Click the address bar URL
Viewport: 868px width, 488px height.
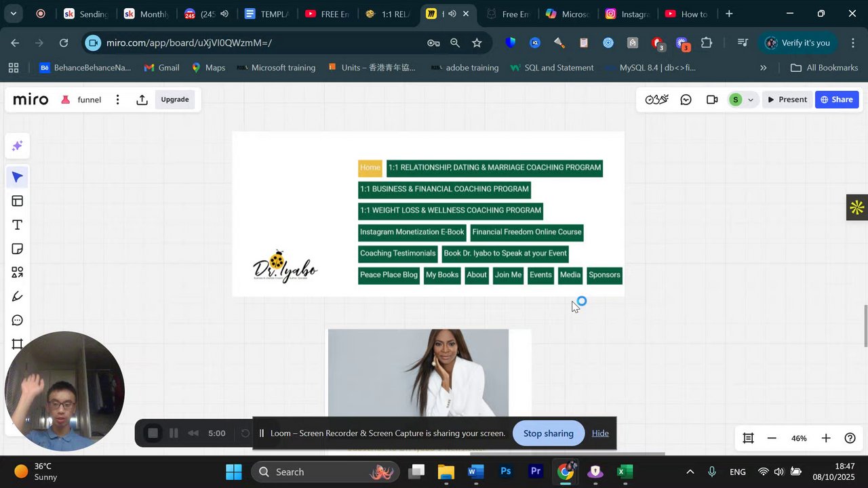[x=189, y=43]
